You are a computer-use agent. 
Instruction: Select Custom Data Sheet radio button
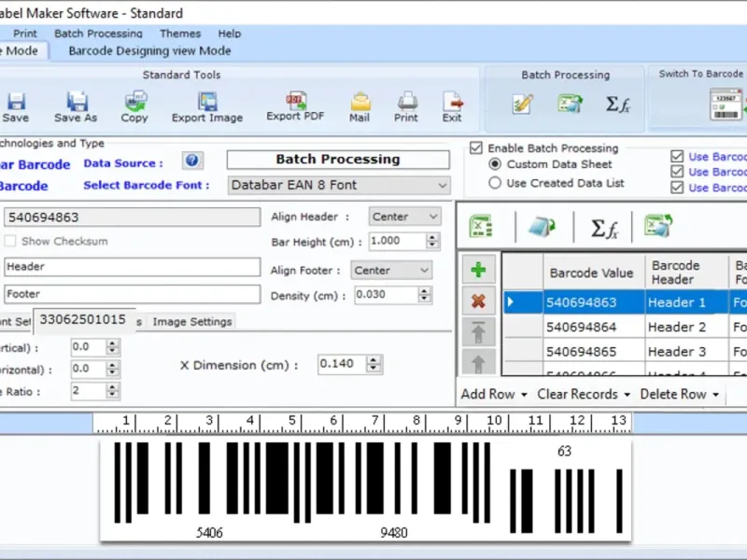[496, 164]
